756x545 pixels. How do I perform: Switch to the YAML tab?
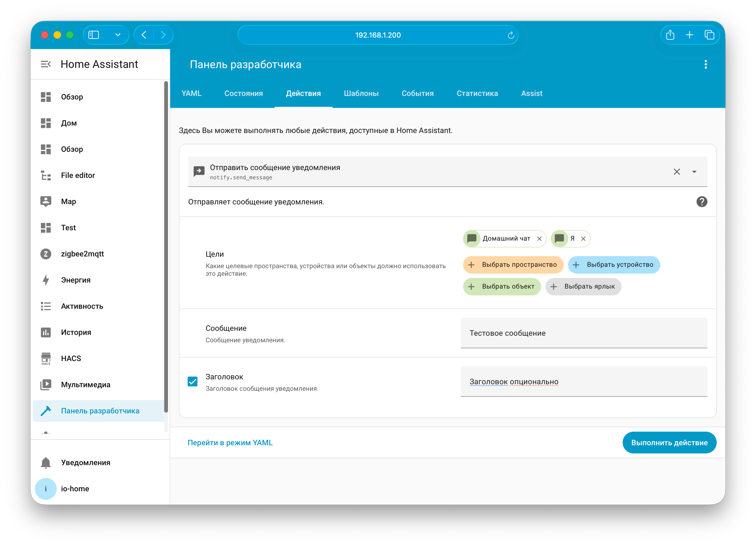pos(191,94)
